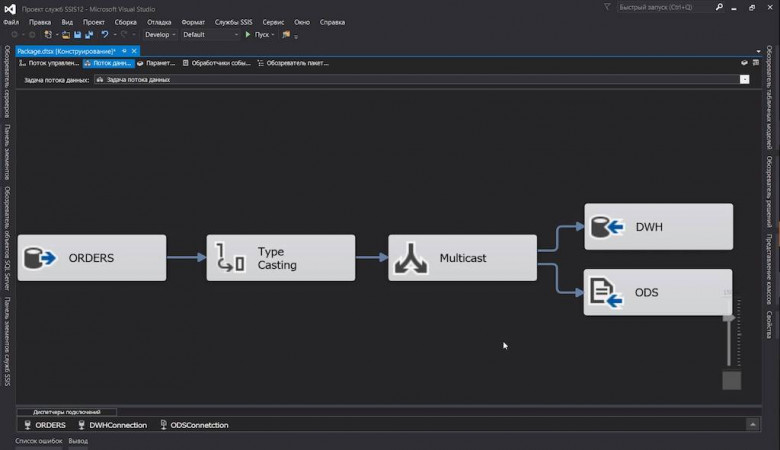Click the SSIS toolbox icon in designer bar
This screenshot has width=780, height=450.
[744, 63]
